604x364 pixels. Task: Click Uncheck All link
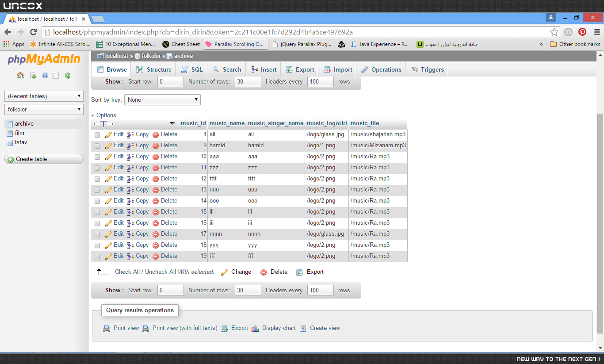tap(161, 272)
